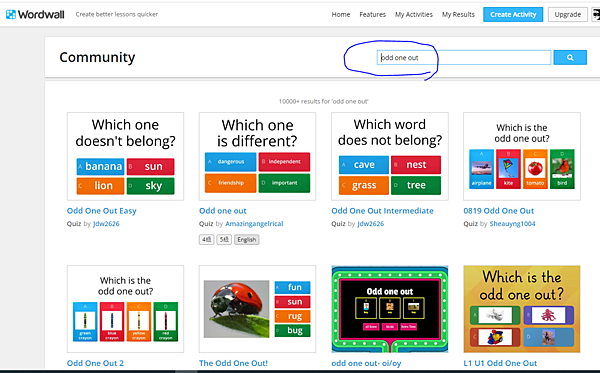Select the English tag

[x=246, y=239]
